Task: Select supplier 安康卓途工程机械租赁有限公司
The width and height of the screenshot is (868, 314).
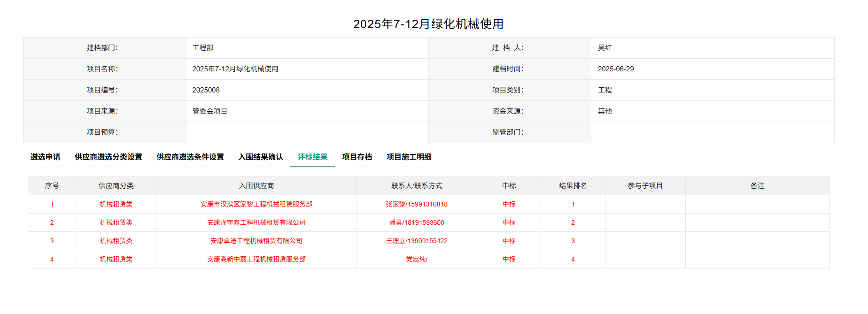Action: 256,241
